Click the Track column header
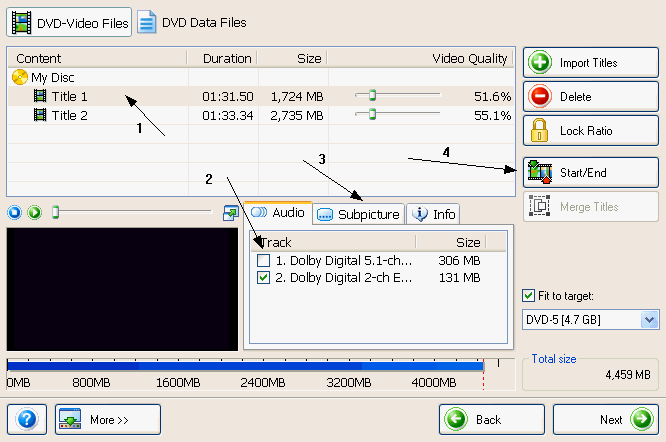 (x=333, y=242)
